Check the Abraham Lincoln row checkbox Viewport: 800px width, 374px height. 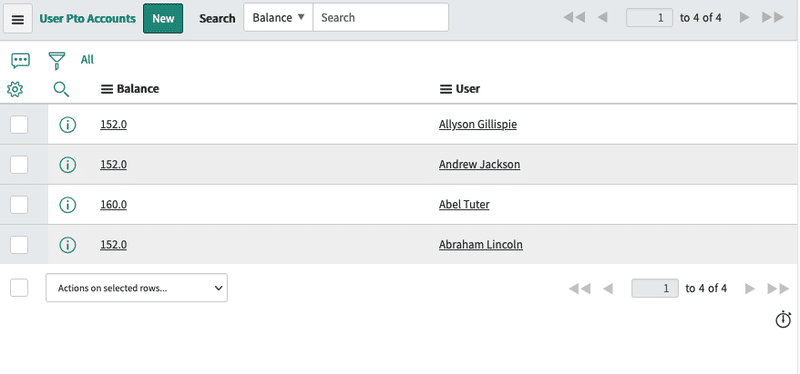19,245
